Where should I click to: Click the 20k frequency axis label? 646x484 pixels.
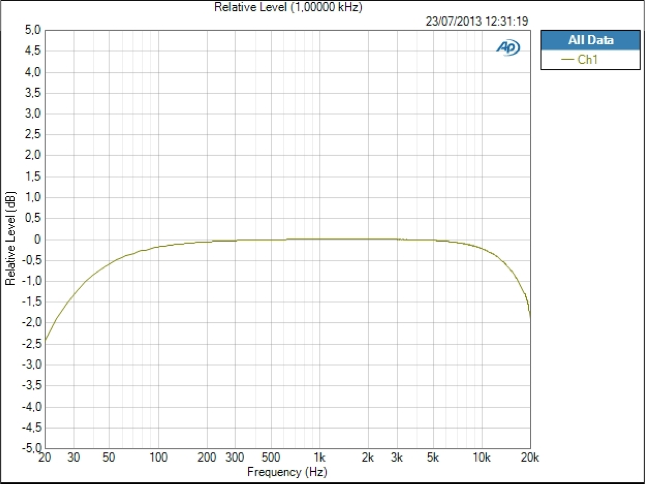(530, 457)
